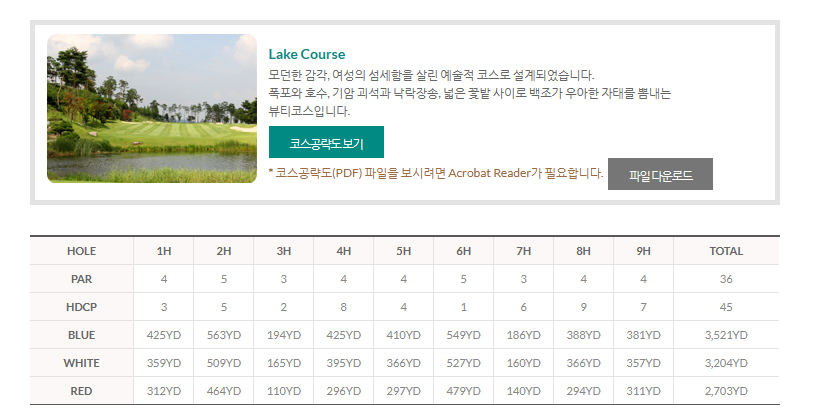Click the 297YD cell in RED row

pos(403,391)
